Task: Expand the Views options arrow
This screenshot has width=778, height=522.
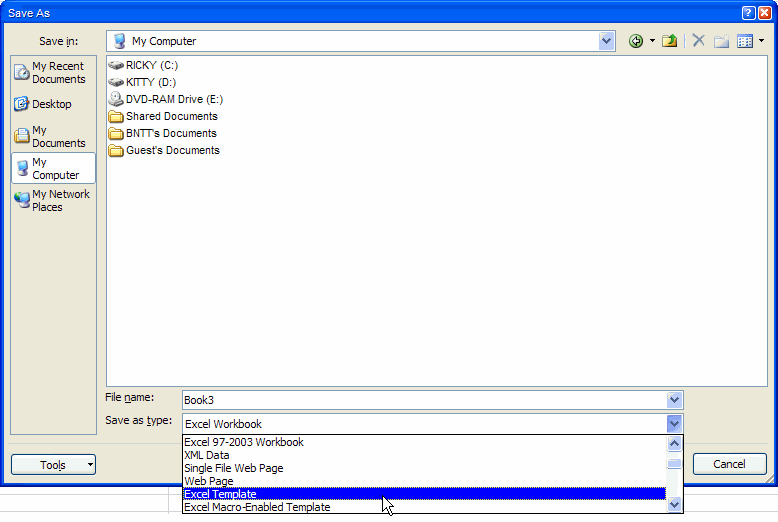Action: [761, 41]
